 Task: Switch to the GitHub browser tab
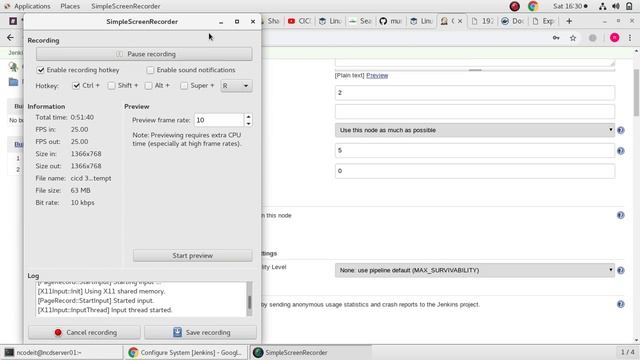(x=391, y=21)
